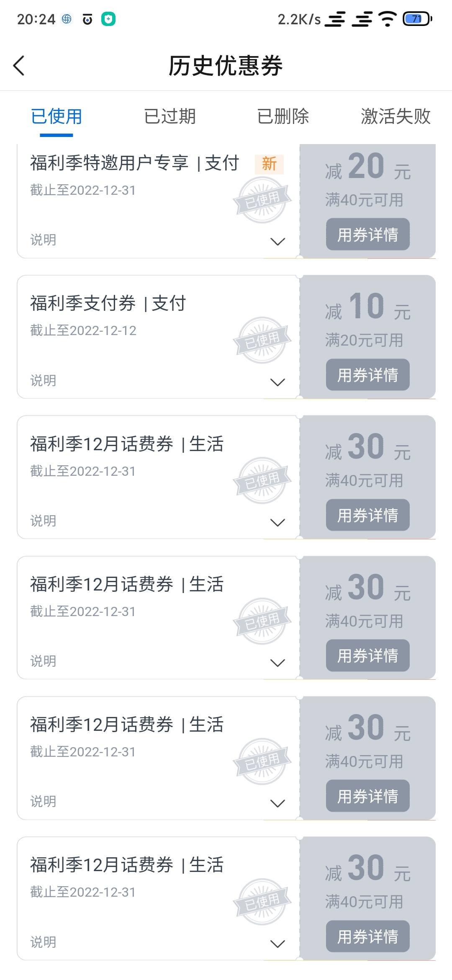Tap the battery indicator in status bar

[x=417, y=19]
